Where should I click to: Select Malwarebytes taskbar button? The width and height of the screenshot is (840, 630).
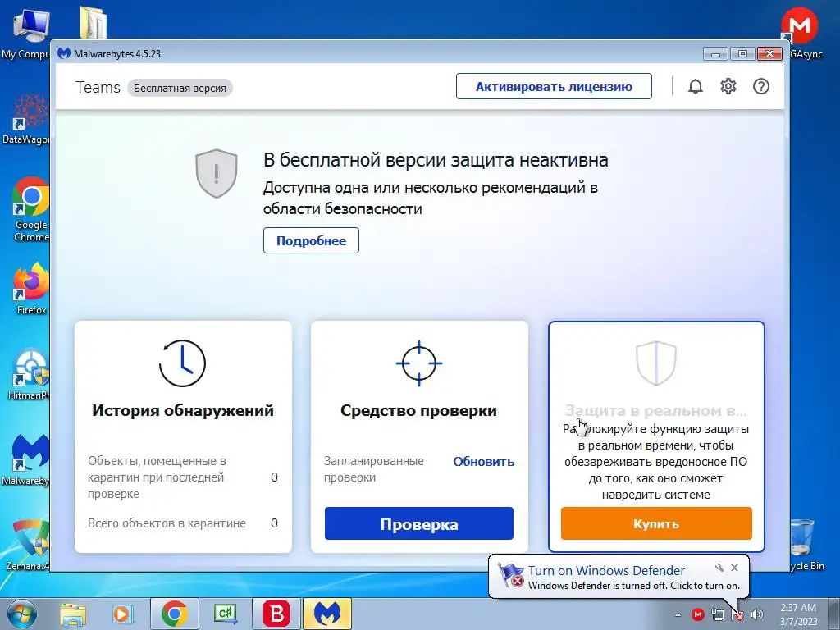(x=327, y=614)
